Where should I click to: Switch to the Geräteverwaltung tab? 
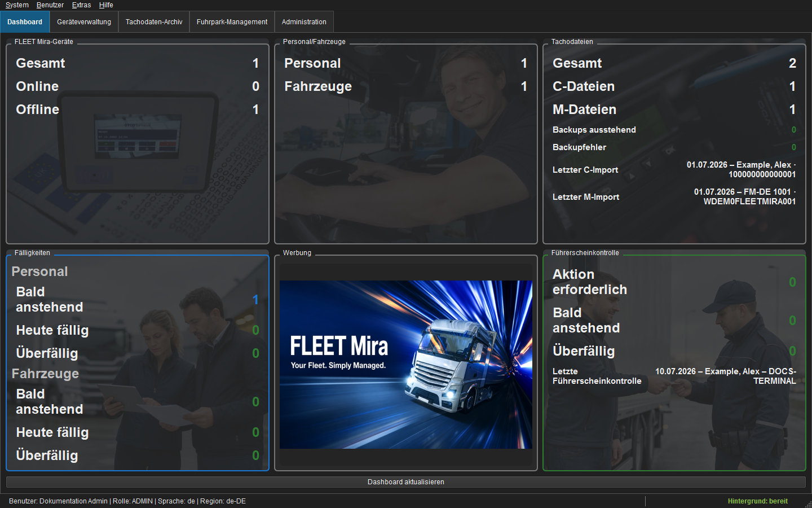click(84, 22)
